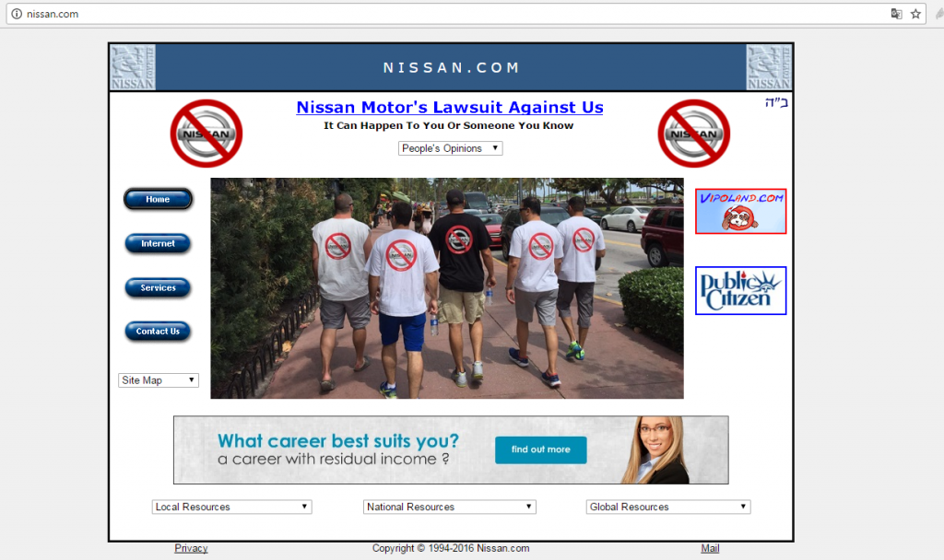Open the Vipoland.com banner
Image resolution: width=944 pixels, height=560 pixels.
click(x=740, y=211)
